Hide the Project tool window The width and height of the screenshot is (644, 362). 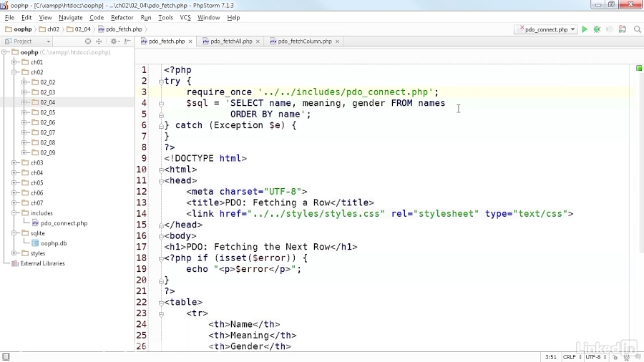127,41
